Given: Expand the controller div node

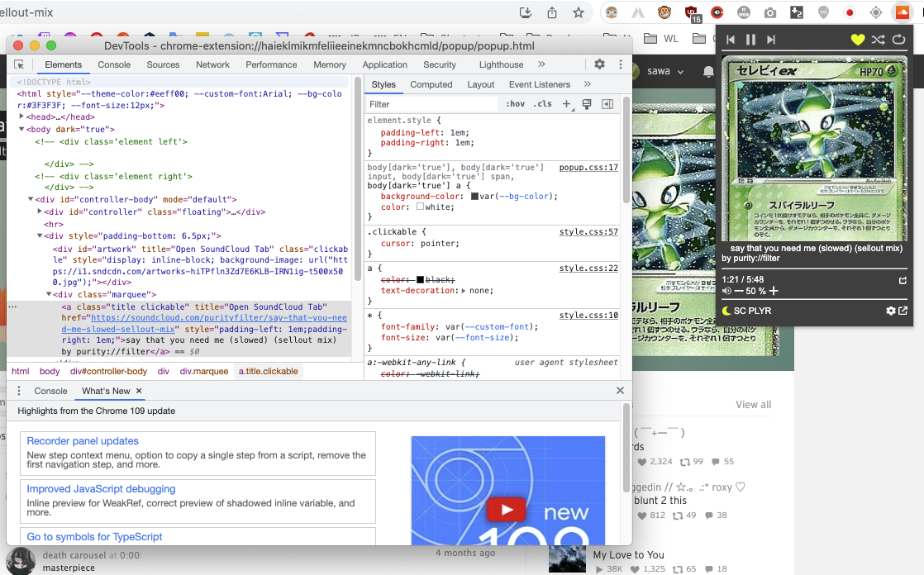Looking at the screenshot, I should point(40,212).
